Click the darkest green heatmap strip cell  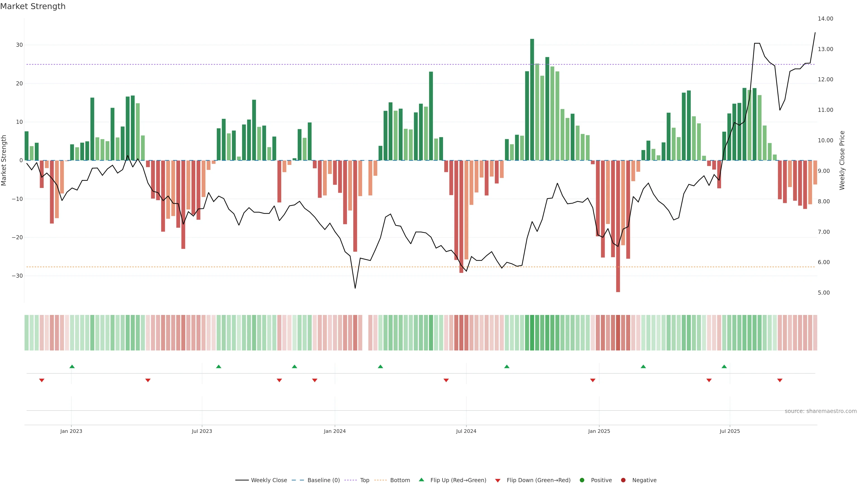(x=532, y=332)
